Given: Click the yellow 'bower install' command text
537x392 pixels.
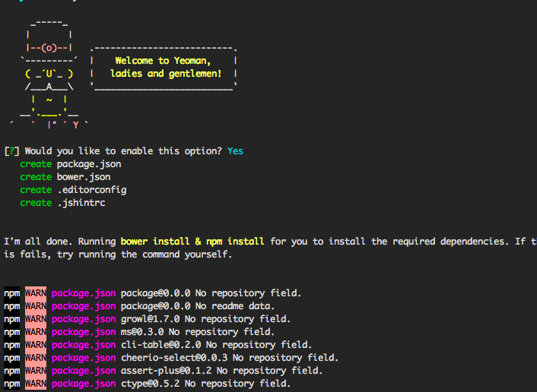Looking at the screenshot, I should 155,242.
